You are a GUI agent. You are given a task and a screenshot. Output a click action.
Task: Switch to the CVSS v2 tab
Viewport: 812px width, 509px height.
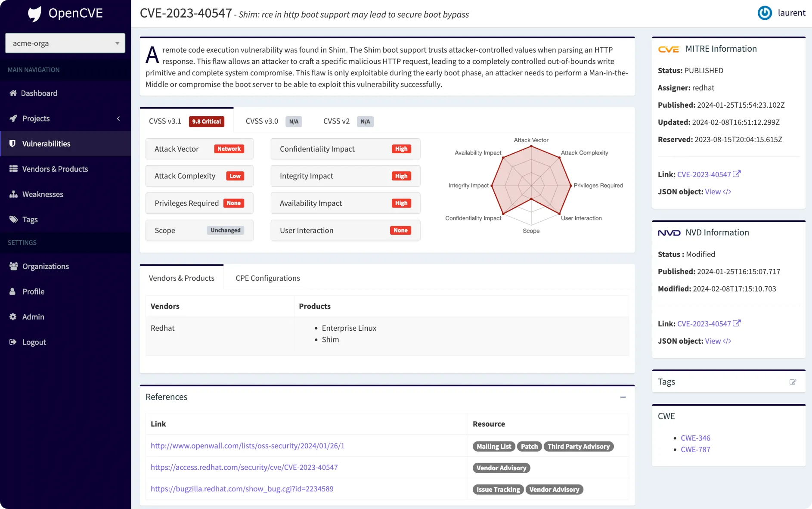348,121
